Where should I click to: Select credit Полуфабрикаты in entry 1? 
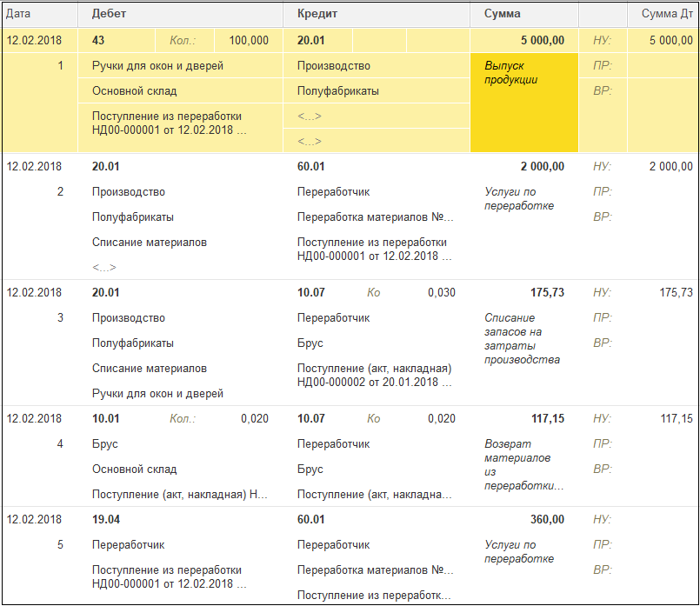(x=338, y=91)
